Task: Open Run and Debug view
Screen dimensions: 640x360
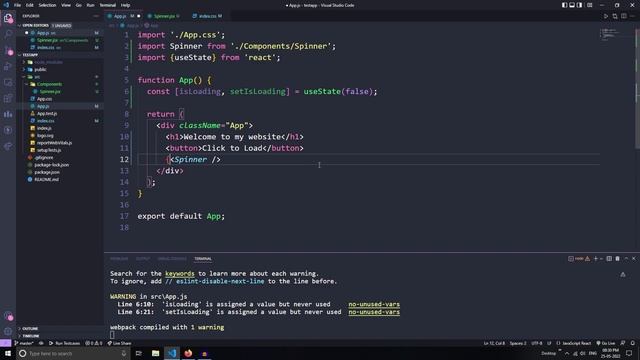Action: [x=8, y=67]
